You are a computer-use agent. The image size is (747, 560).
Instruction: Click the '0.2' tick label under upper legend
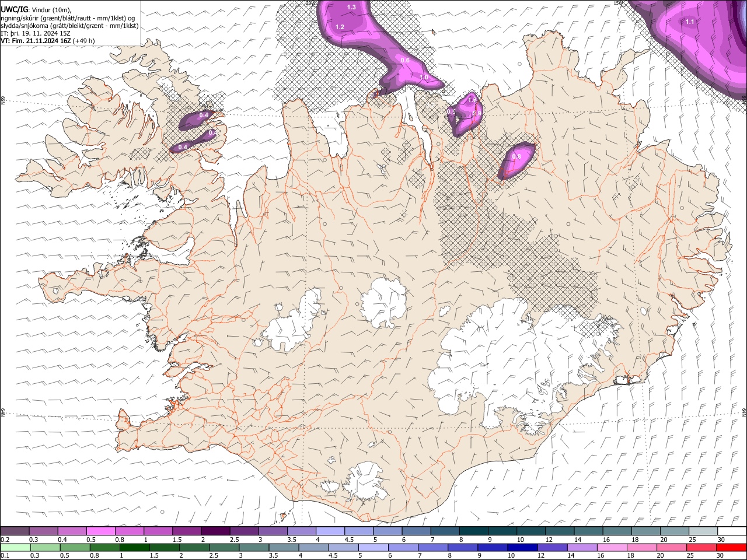5,540
